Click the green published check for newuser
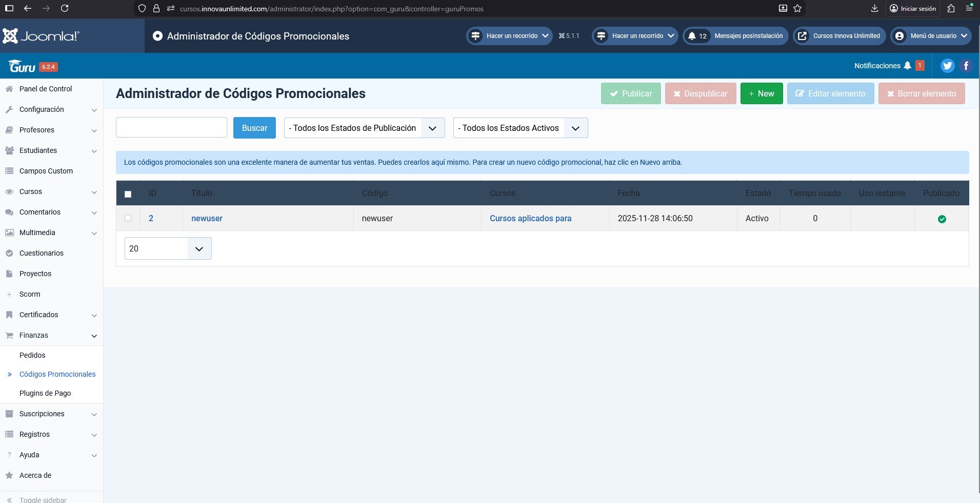 [x=942, y=219]
